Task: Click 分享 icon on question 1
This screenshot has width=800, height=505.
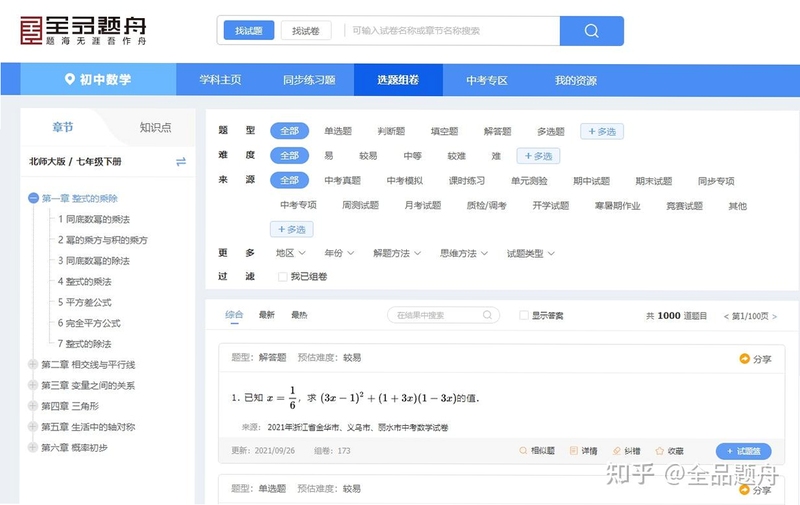Action: pos(744,359)
